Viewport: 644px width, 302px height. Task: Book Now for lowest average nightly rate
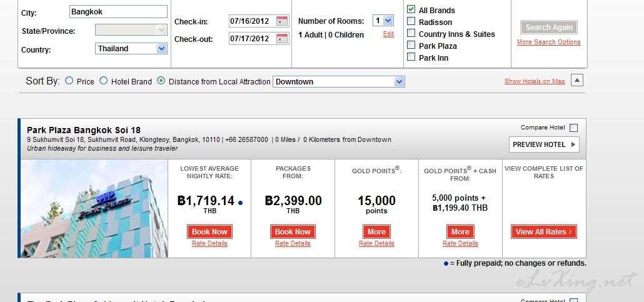[x=209, y=232]
